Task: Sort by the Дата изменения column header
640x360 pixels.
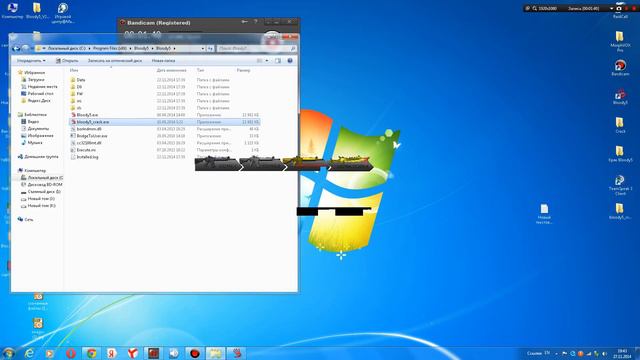Action: click(x=171, y=70)
